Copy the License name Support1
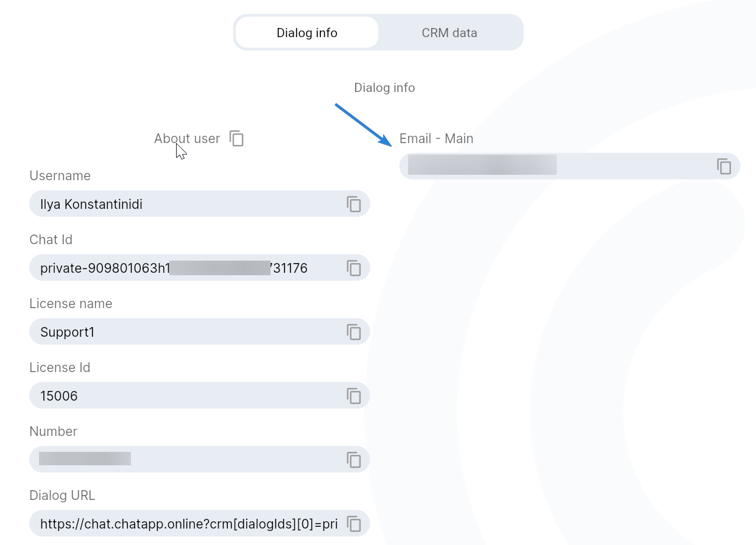 click(x=354, y=332)
